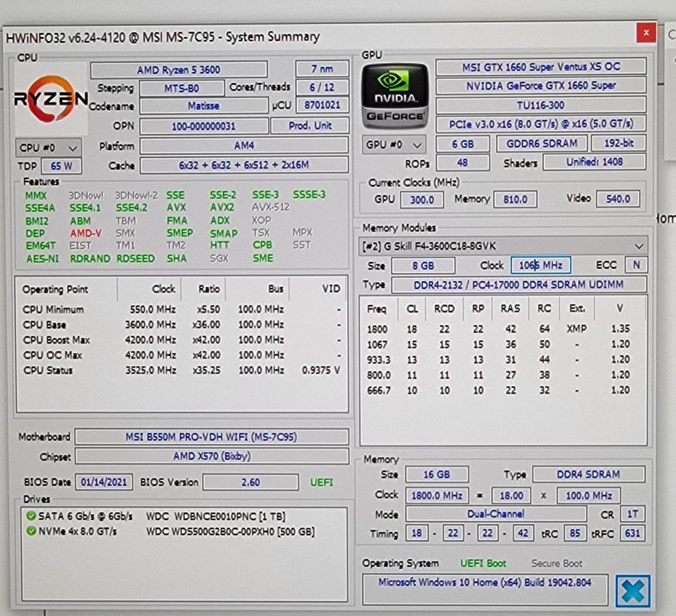
Task: Click the ECC N value
Action: (636, 264)
